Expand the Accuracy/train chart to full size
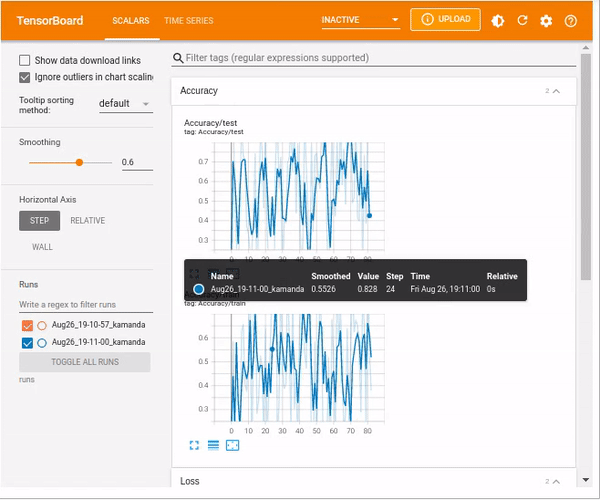The image size is (600, 500). (x=194, y=445)
